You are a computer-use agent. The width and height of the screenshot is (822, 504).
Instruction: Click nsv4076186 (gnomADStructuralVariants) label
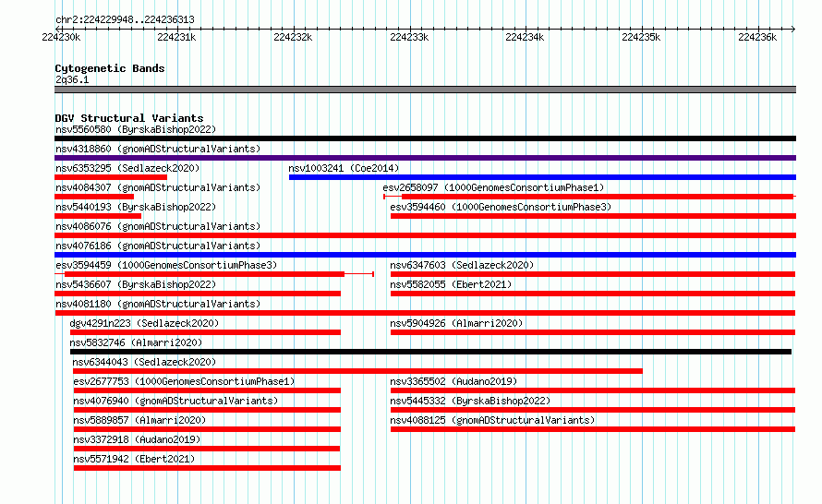[158, 246]
